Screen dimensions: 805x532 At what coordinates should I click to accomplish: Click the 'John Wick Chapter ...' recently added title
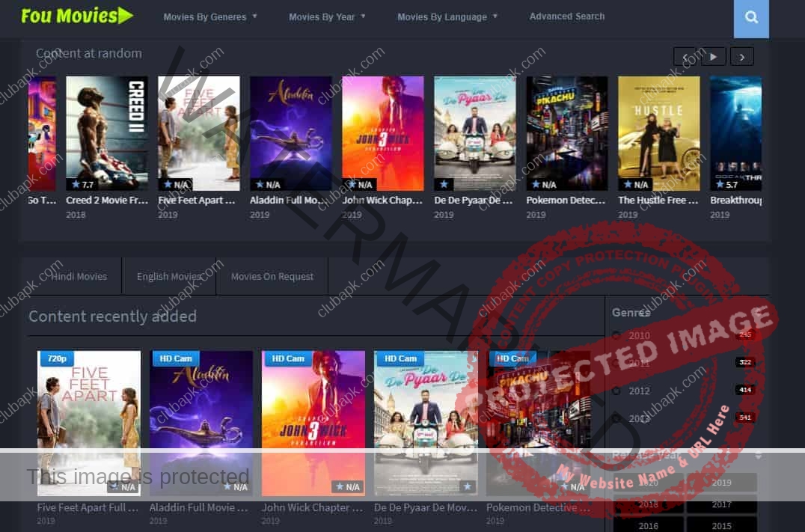[x=312, y=507]
